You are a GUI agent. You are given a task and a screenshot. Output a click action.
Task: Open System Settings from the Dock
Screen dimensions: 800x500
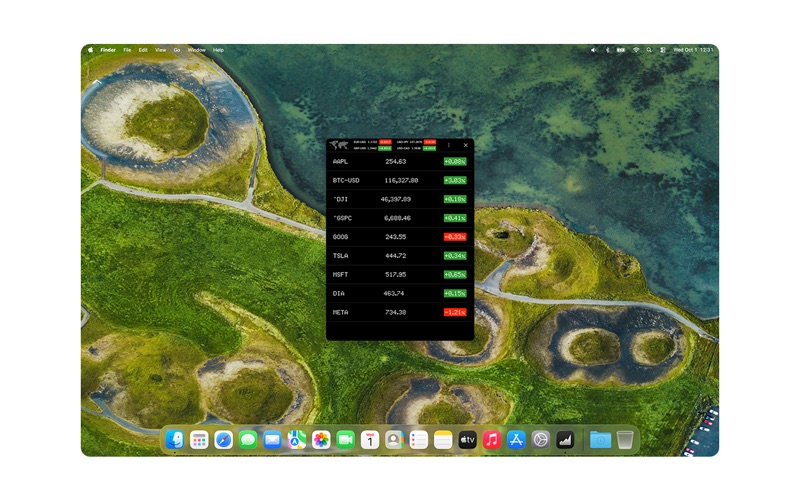(541, 440)
